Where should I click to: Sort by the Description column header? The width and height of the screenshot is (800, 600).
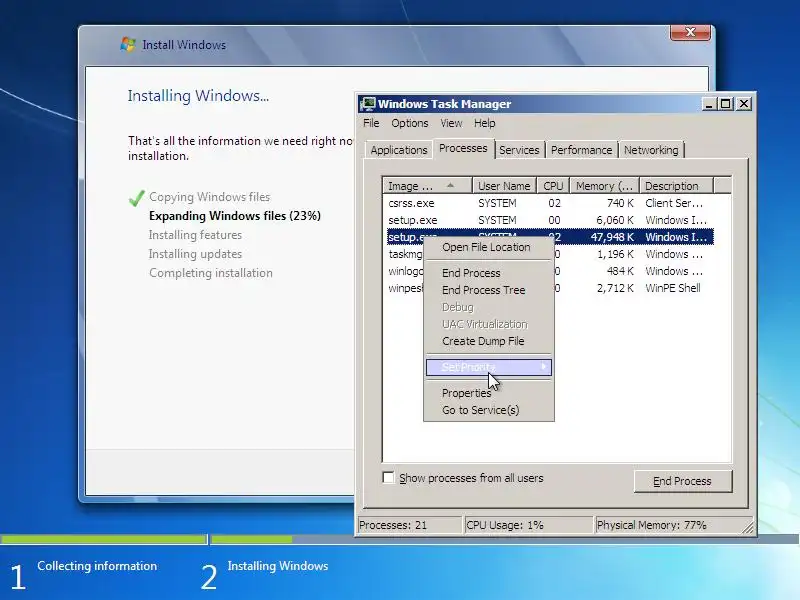[677, 186]
